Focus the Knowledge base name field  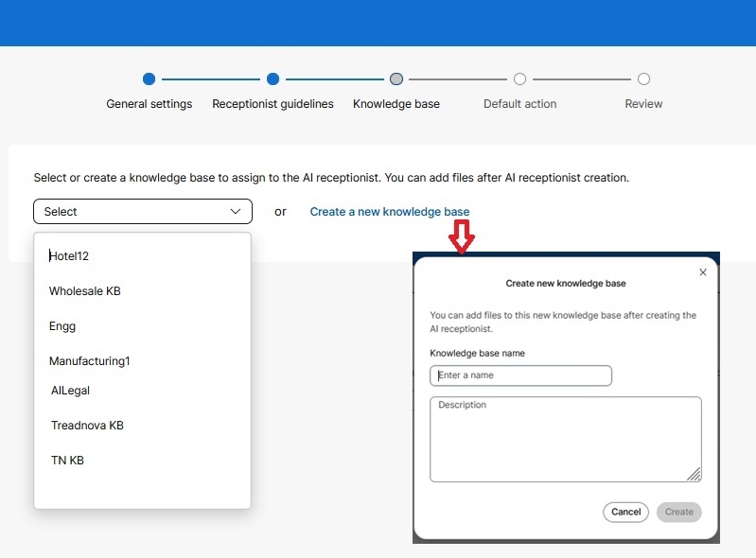coord(520,375)
